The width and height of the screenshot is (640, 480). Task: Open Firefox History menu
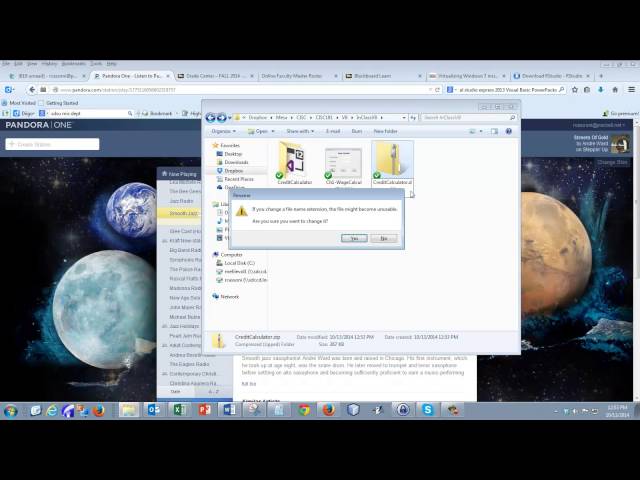pyautogui.click(x=49, y=64)
